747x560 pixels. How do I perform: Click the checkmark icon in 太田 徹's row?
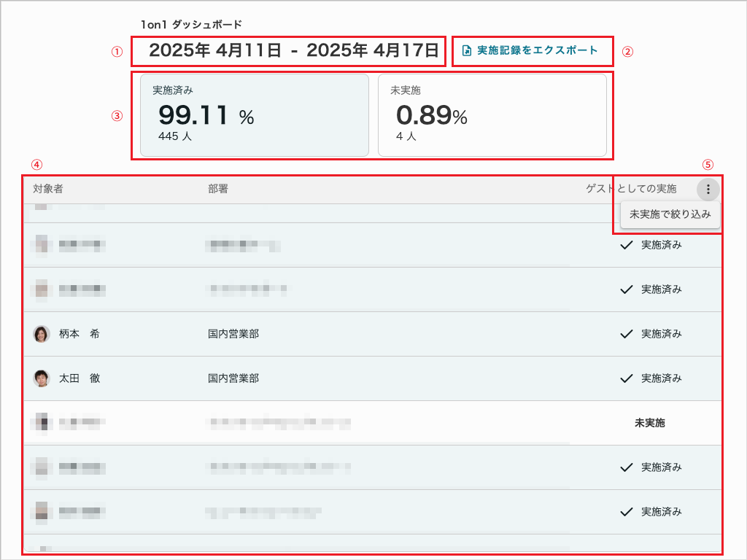pos(625,378)
